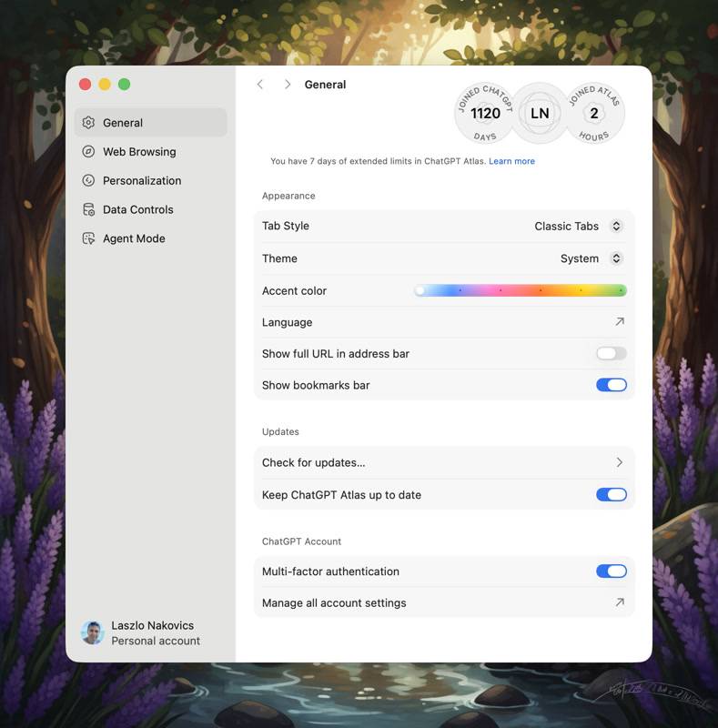Click the extended limits notice text

coord(378,161)
